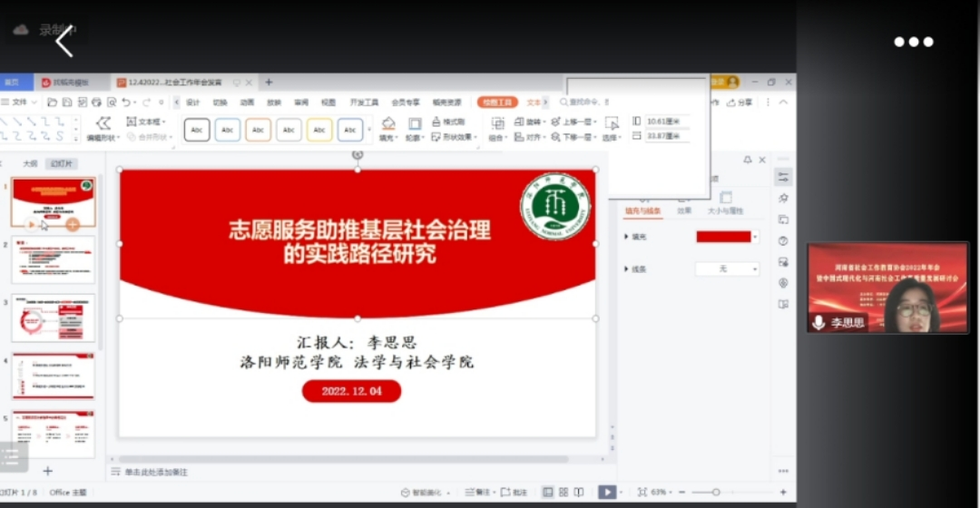Go back with the white arrow

(64, 43)
